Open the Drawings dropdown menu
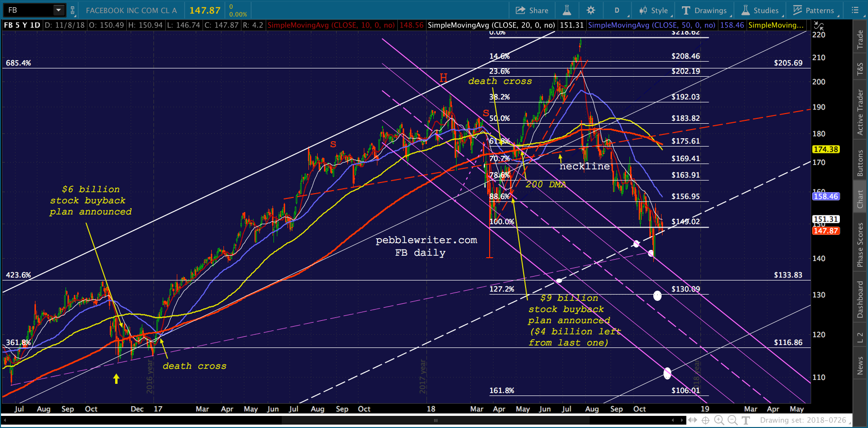The width and height of the screenshot is (868, 428). click(x=705, y=10)
